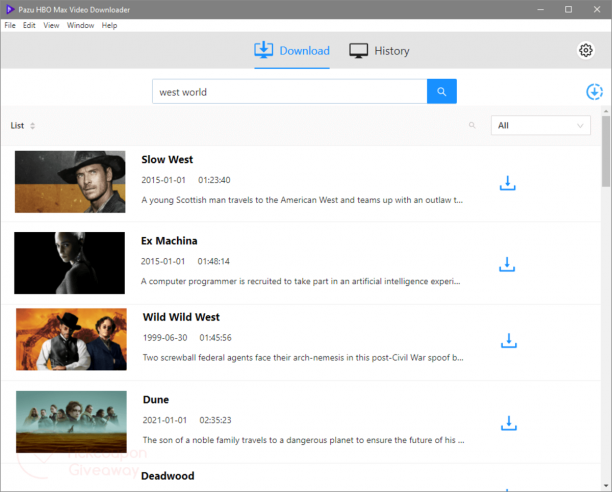Image resolution: width=612 pixels, height=492 pixels.
Task: Download Dune via its download icon
Action: click(509, 423)
